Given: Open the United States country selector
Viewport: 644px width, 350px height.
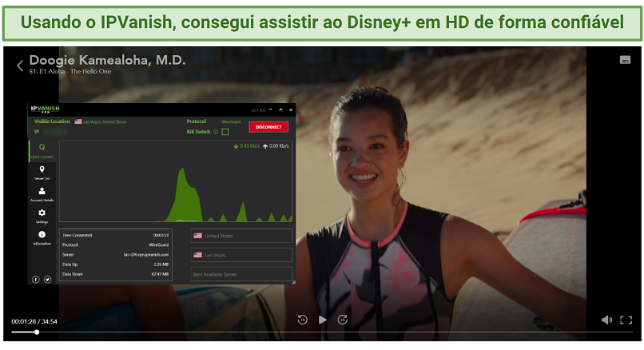Looking at the screenshot, I should [x=241, y=236].
